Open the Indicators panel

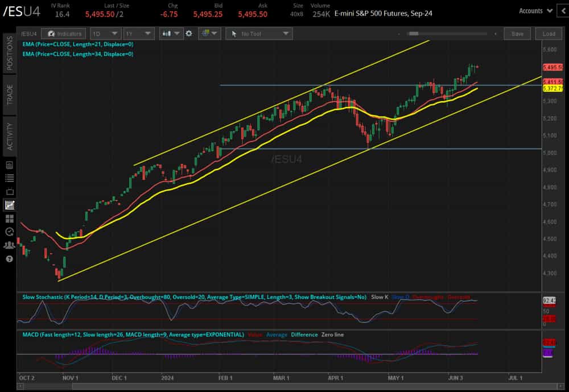pyautogui.click(x=64, y=34)
